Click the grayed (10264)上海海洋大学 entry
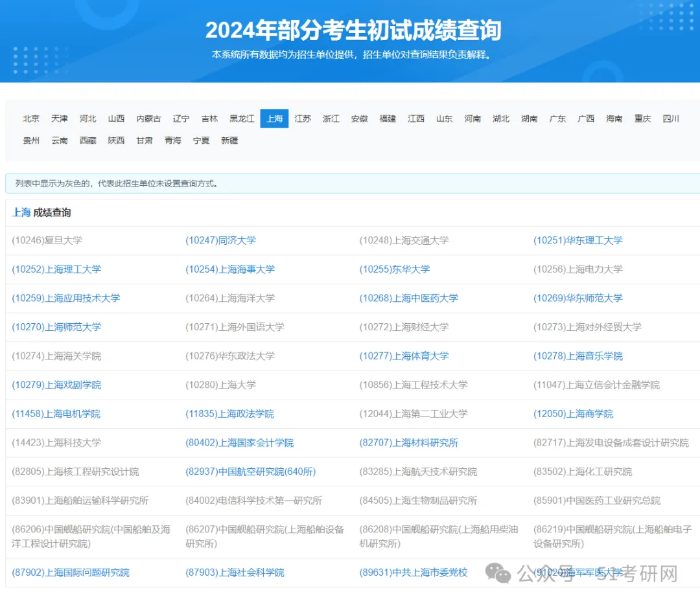Image resolution: width=700 pixels, height=601 pixels. point(230,299)
